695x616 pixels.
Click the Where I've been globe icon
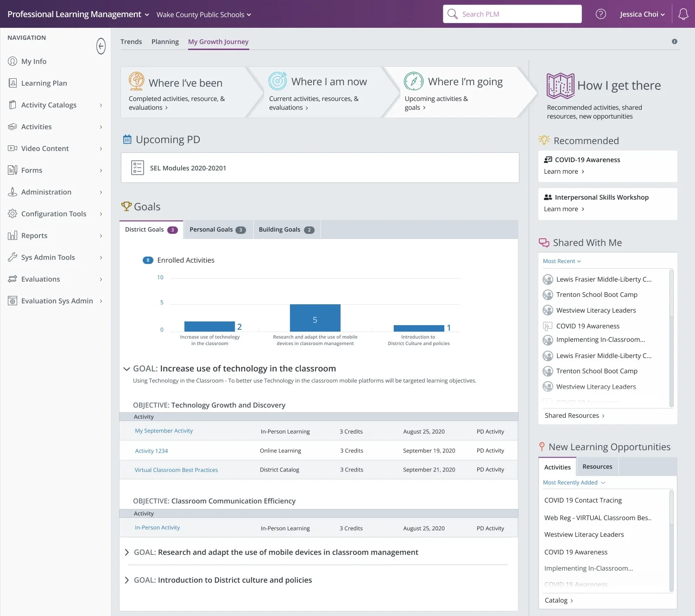[137, 81]
